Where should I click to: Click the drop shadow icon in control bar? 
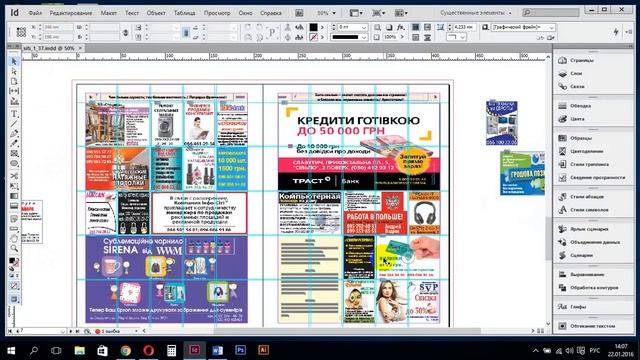click(389, 27)
